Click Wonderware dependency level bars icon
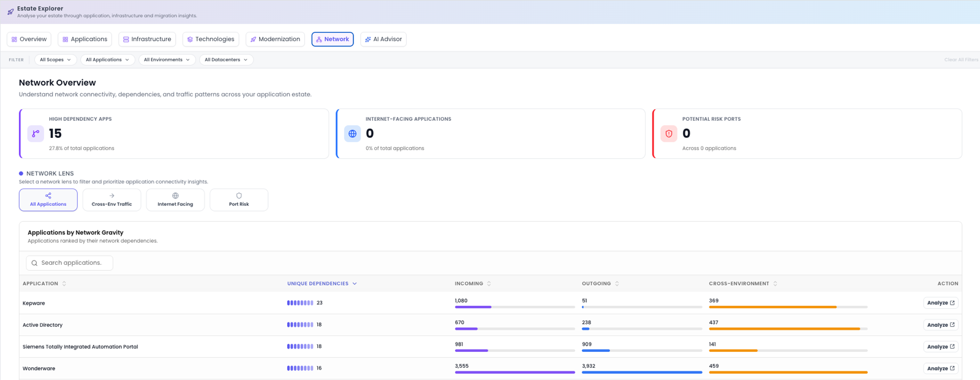This screenshot has height=380, width=980. (x=300, y=368)
